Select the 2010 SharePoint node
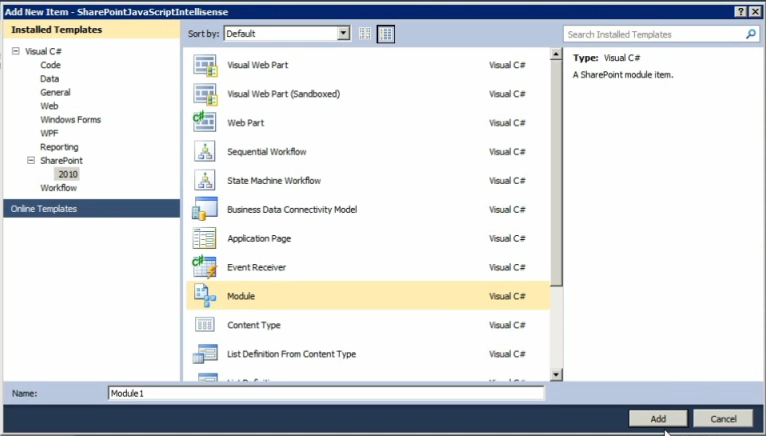Viewport: 766px width, 436px height. pos(68,174)
